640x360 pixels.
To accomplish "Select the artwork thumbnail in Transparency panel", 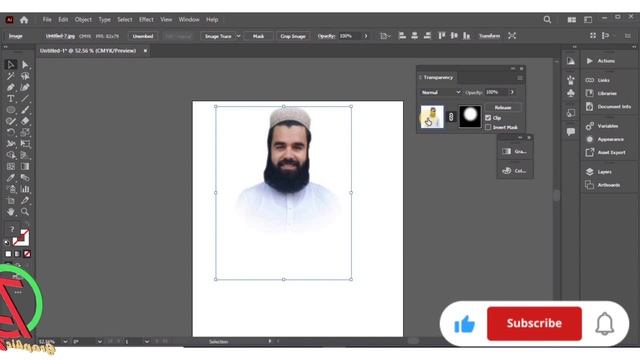I will (x=432, y=116).
